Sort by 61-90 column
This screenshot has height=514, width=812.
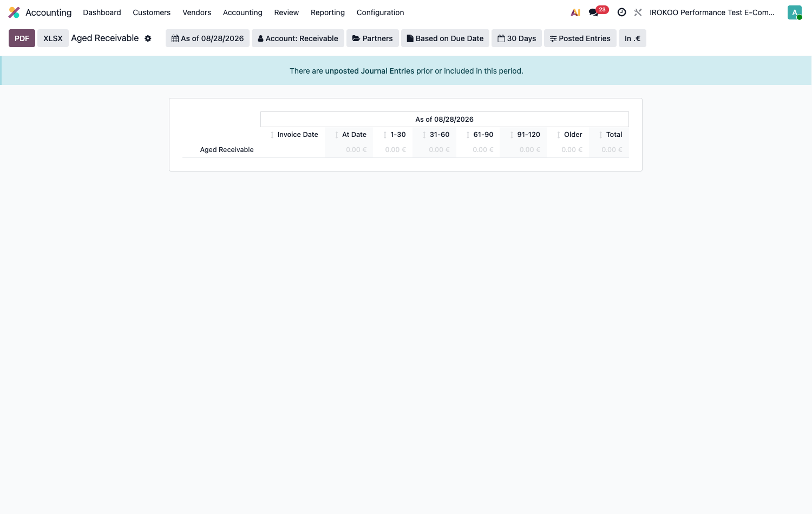coord(480,135)
